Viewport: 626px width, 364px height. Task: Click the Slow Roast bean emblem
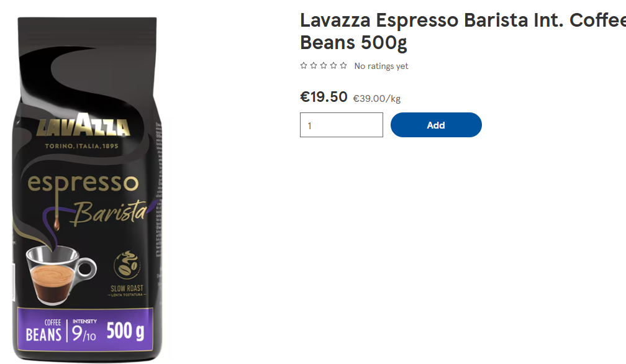coord(127,265)
